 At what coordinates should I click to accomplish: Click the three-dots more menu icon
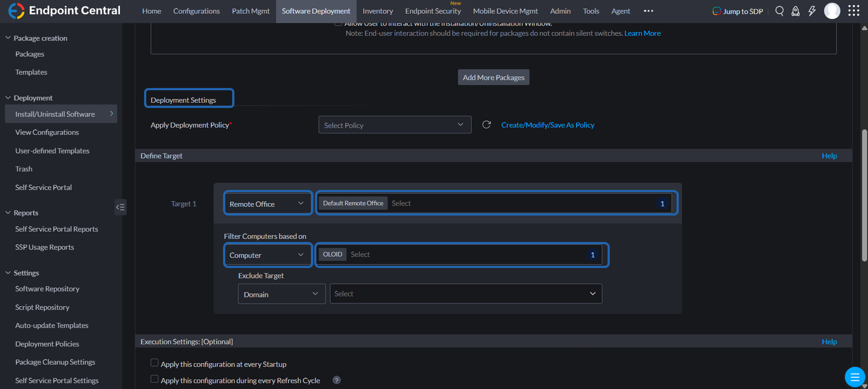648,11
